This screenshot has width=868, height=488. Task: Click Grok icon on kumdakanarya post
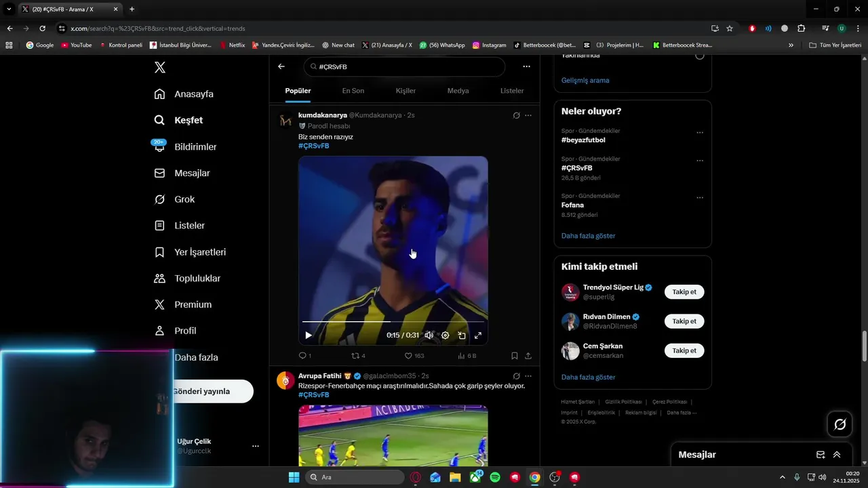516,115
